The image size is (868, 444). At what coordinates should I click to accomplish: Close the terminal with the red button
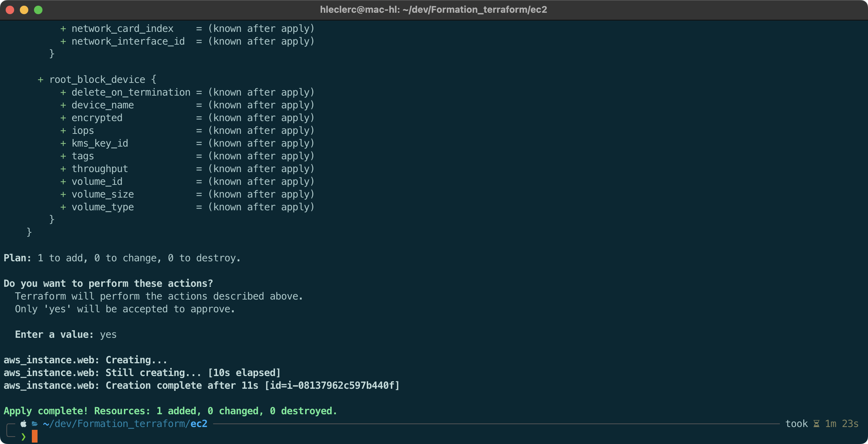point(10,10)
